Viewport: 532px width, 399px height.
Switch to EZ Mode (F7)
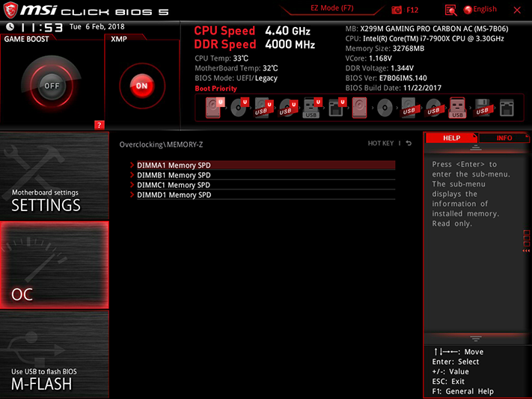coord(331,8)
